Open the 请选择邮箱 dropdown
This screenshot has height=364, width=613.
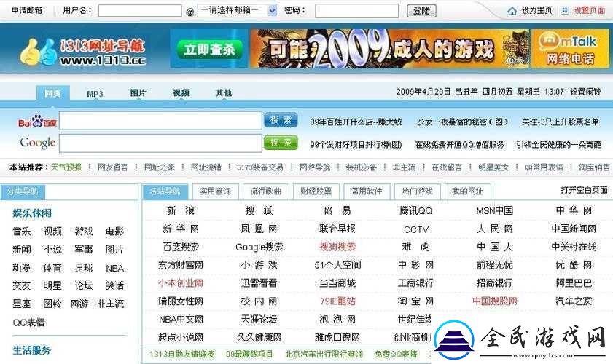pos(238,10)
